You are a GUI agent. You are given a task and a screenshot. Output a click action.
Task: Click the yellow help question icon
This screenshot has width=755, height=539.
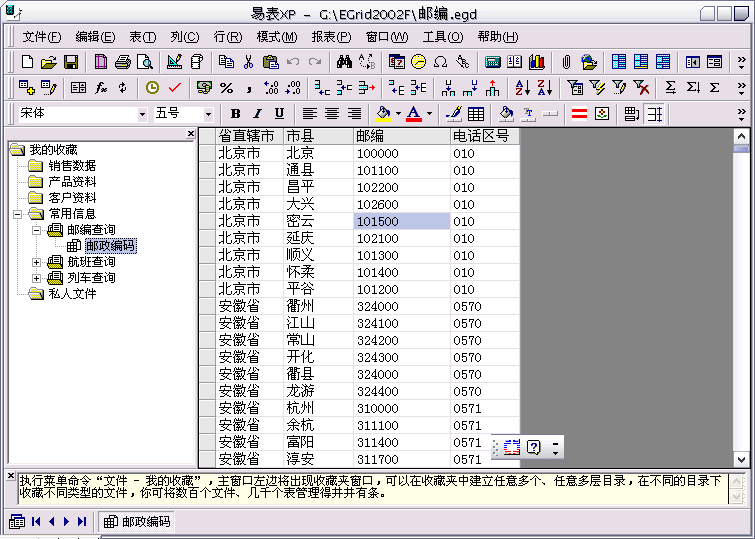pos(534,447)
